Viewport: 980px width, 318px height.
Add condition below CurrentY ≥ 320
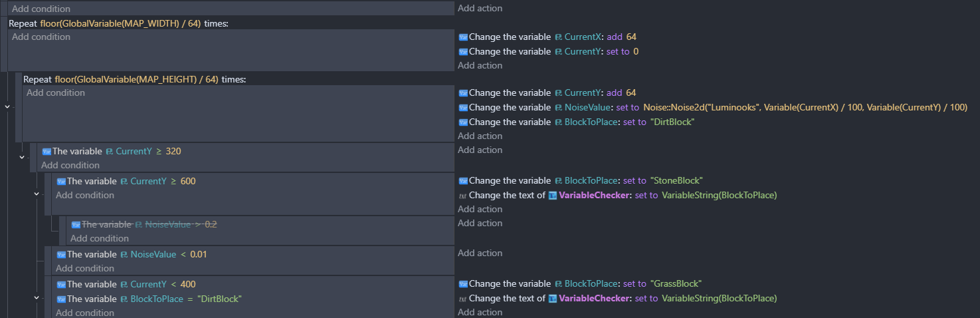(x=70, y=165)
